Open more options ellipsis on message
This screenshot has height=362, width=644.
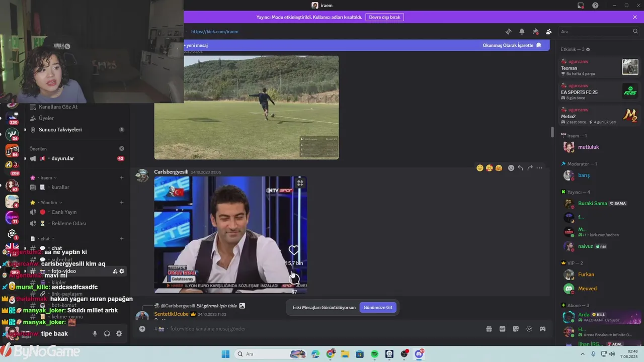click(x=539, y=168)
